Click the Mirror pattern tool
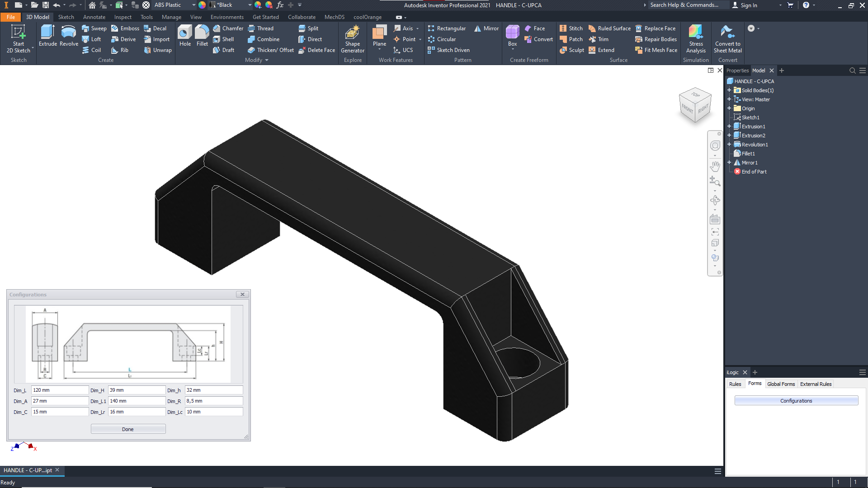 [486, 28]
